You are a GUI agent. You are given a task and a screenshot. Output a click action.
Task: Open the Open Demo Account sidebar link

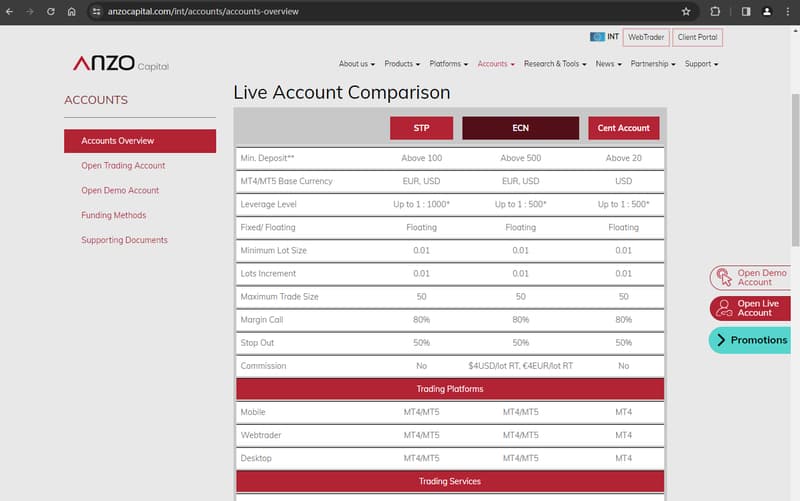120,190
